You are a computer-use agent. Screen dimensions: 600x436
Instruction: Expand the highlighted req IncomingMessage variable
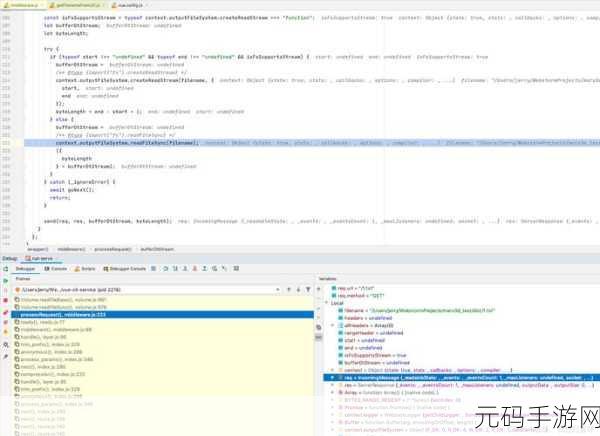[x=333, y=378]
